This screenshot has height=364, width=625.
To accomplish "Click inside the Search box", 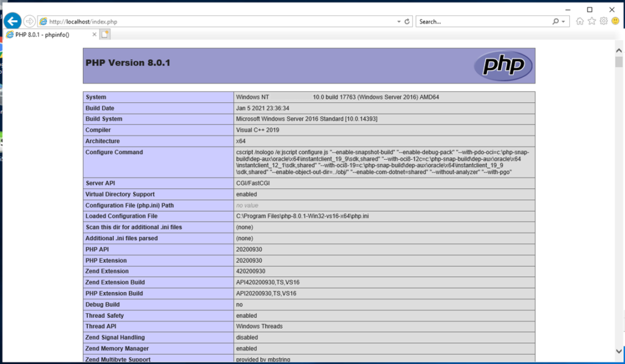I will coord(482,21).
